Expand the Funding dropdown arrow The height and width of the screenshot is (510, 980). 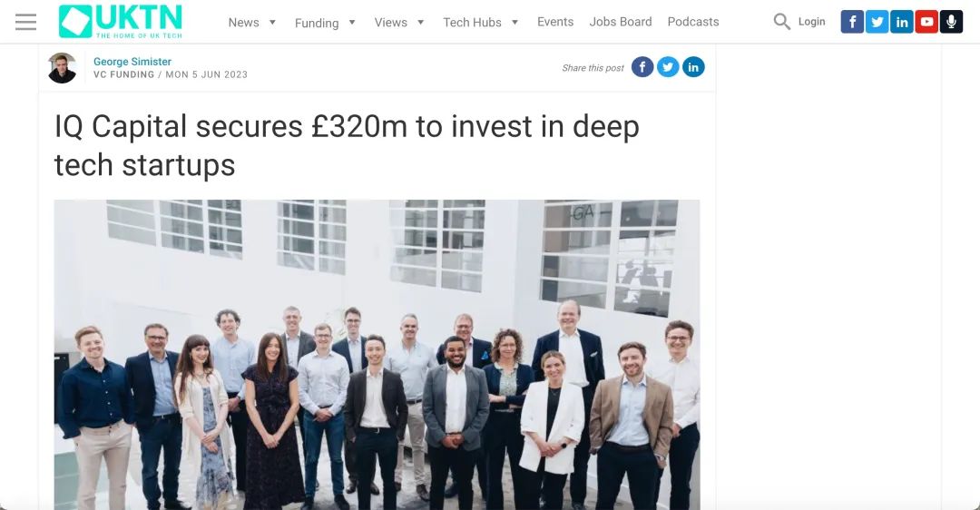(352, 23)
